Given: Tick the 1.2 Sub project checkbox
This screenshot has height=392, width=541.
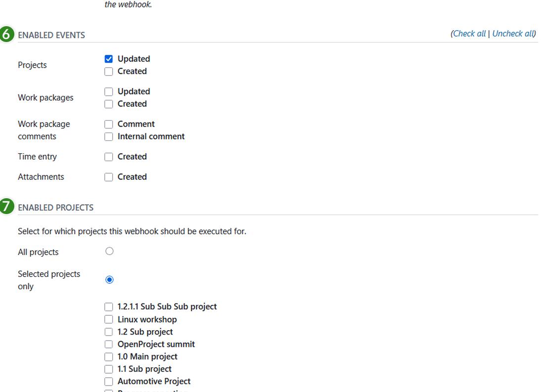Looking at the screenshot, I should click(109, 332).
